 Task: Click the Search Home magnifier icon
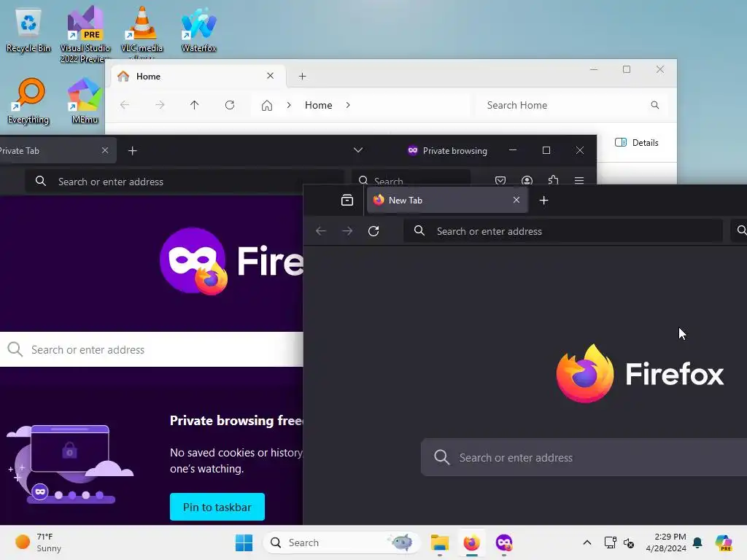coord(655,105)
